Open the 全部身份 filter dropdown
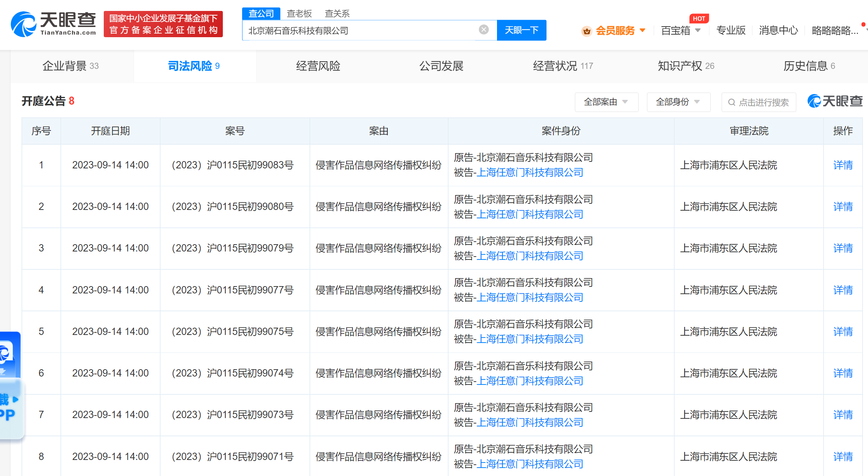 click(678, 102)
